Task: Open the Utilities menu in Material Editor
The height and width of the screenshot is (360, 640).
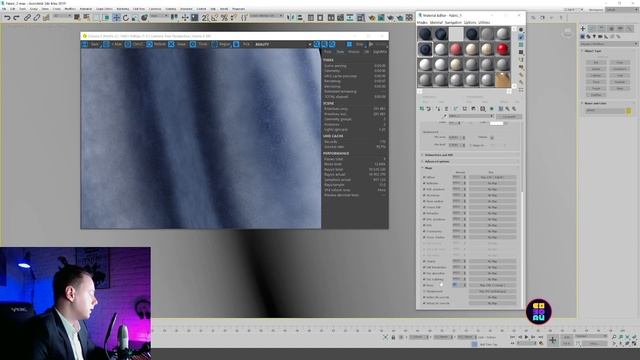Action: (x=484, y=22)
